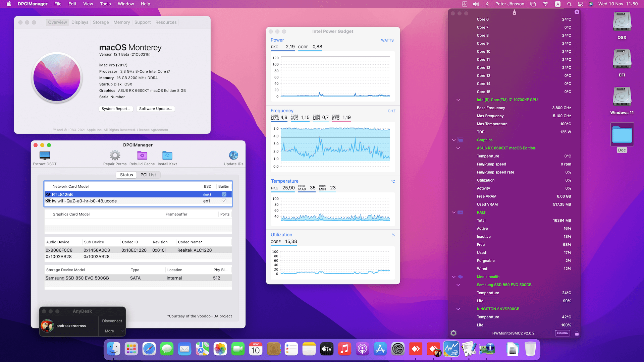This screenshot has width=644, height=362.
Task: Click Disconnect in AnyDesk window
Action: click(112, 321)
